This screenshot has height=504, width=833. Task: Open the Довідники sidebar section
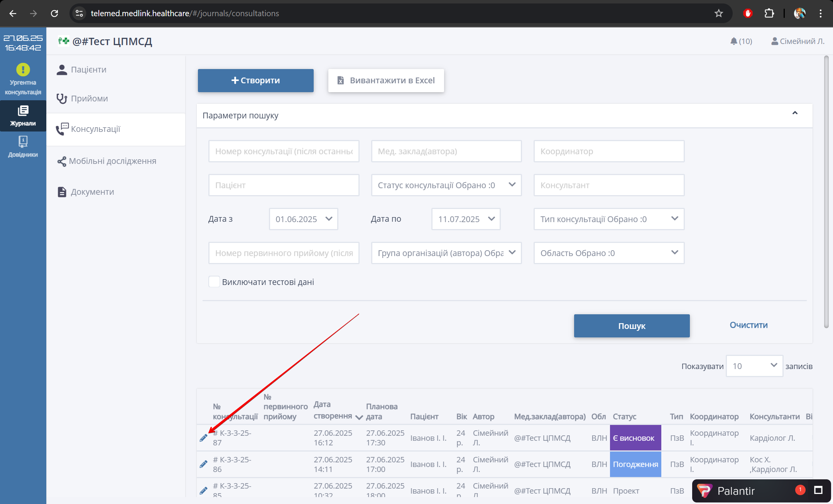[23, 147]
